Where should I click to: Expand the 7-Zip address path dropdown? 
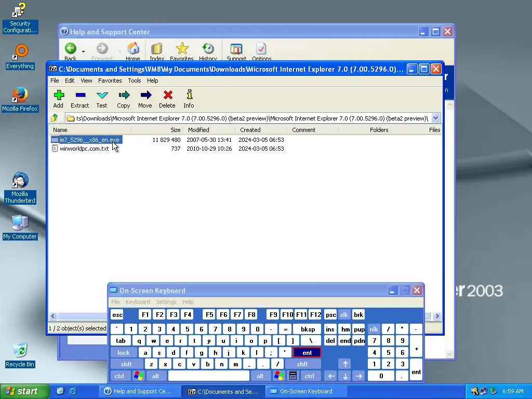436,118
